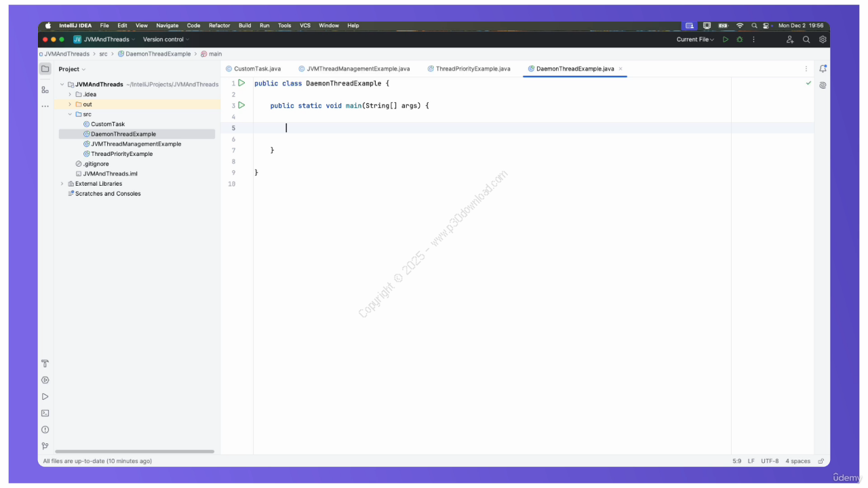Click the DaemonThreadExample breadcrumb
The width and height of the screenshot is (868, 488).
[x=154, y=54]
